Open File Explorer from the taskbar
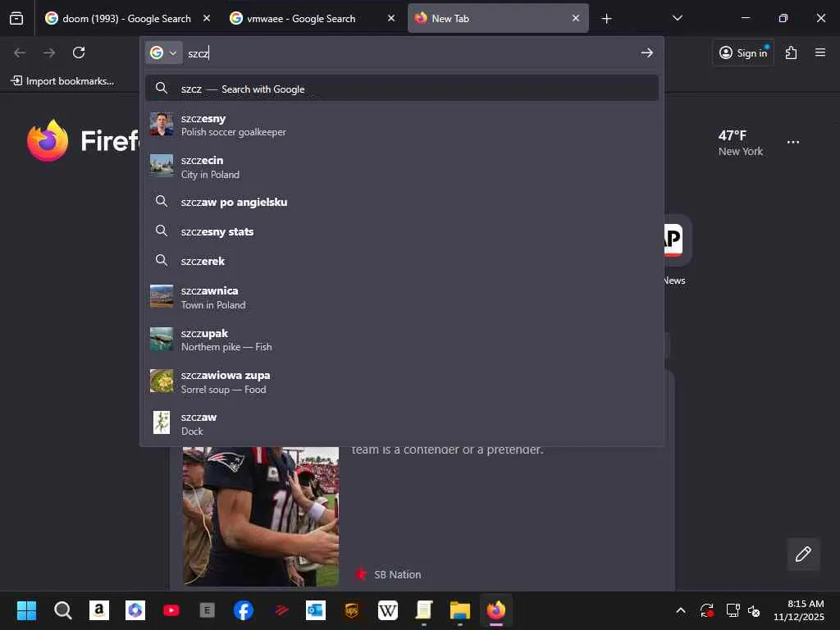The width and height of the screenshot is (840, 630). coord(459,610)
